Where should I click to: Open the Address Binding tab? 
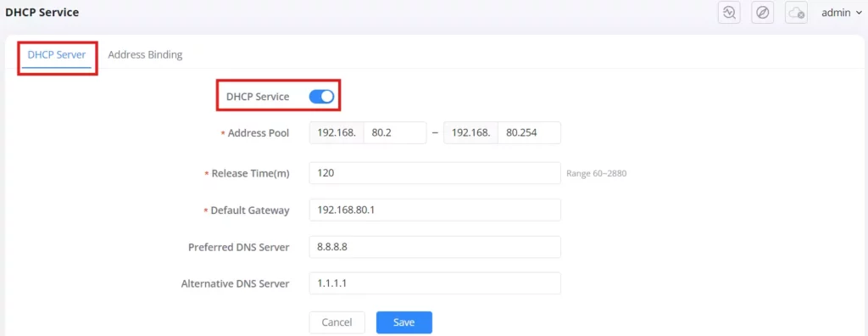(145, 54)
